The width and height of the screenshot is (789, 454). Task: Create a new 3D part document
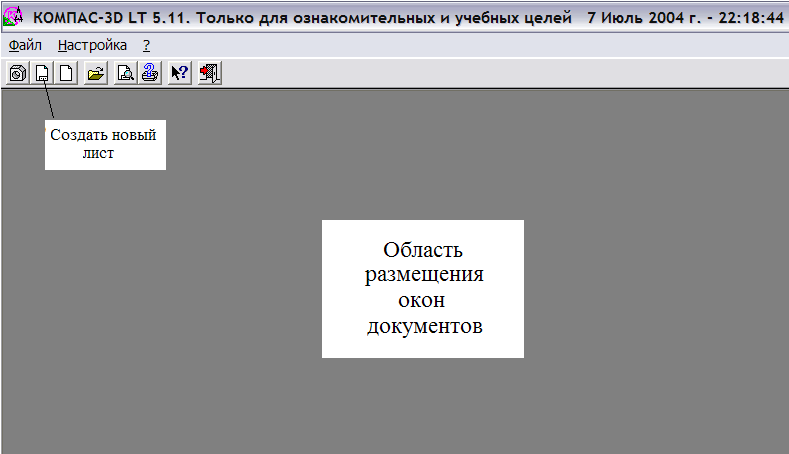[x=18, y=73]
